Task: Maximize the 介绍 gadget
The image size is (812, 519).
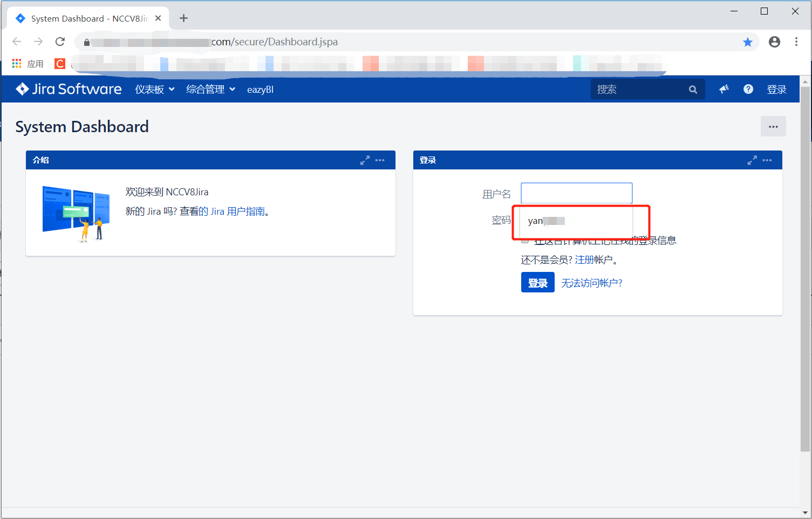Action: click(x=365, y=160)
